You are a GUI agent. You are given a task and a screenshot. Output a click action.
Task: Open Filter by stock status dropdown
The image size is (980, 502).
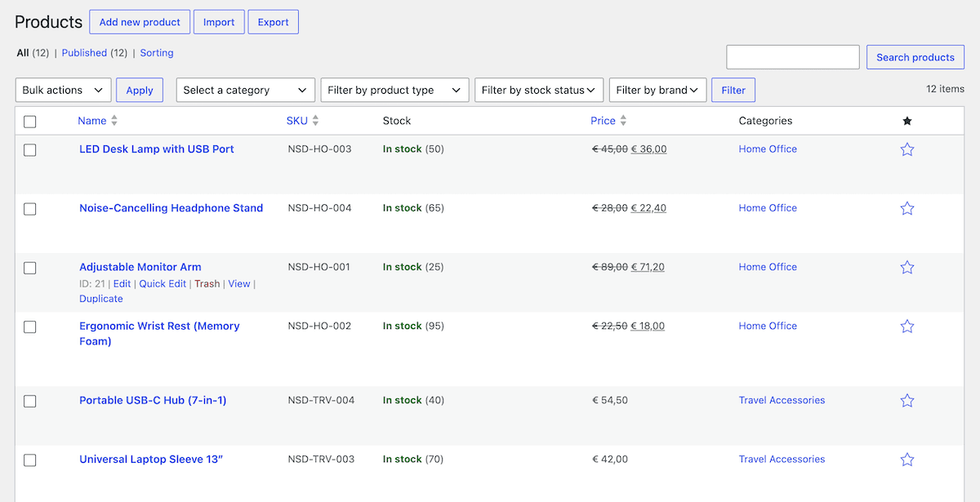point(539,90)
